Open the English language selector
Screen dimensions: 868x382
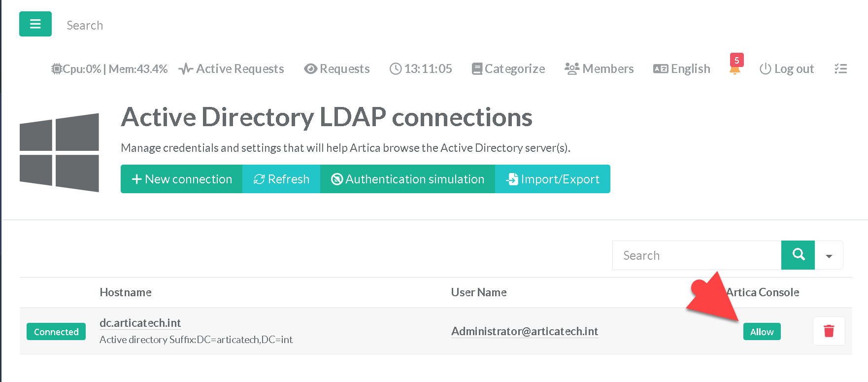[x=682, y=69]
